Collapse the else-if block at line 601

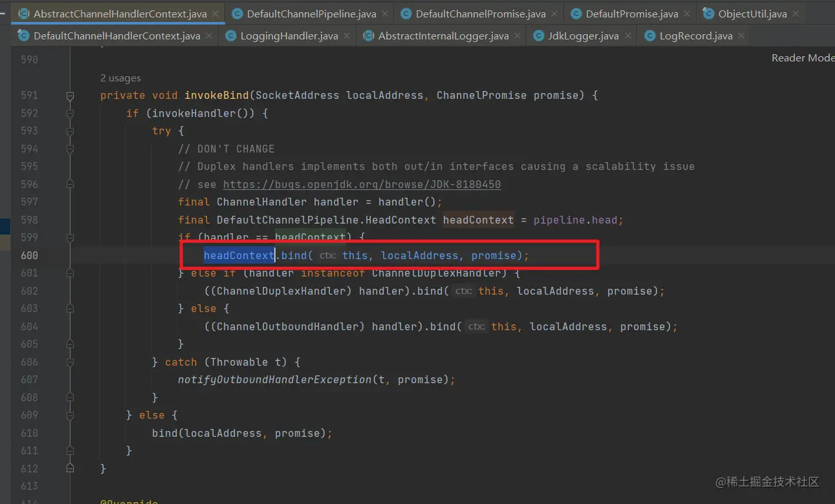tap(70, 273)
